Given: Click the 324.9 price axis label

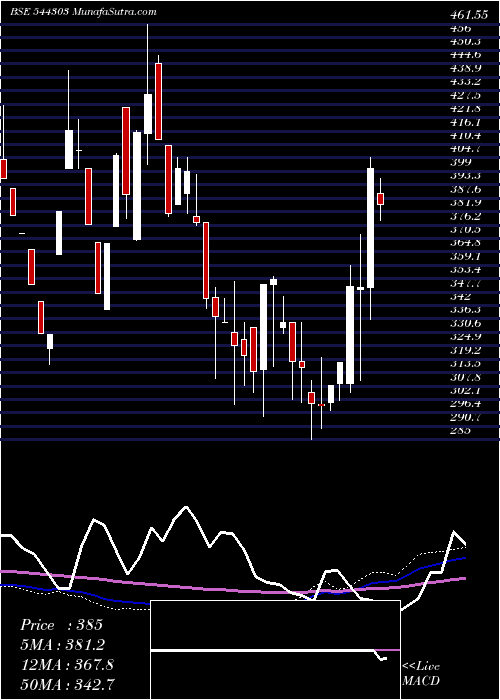Looking at the screenshot, I should (466, 337).
